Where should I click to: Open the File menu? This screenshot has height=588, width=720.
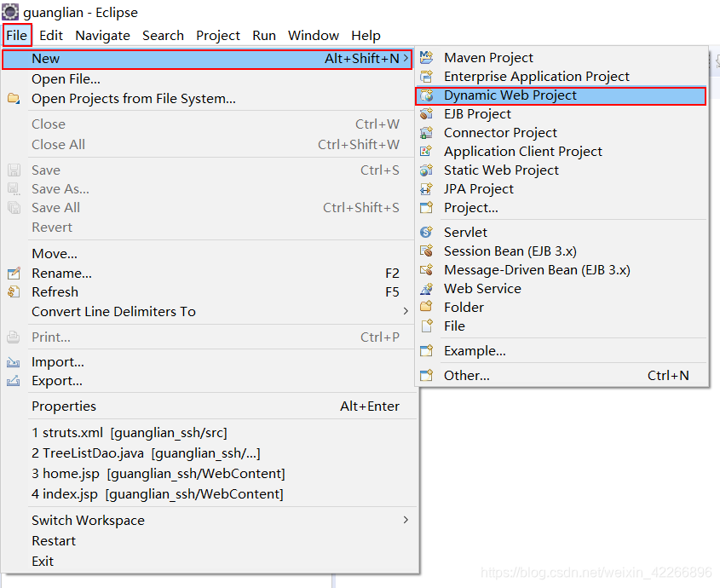point(17,36)
